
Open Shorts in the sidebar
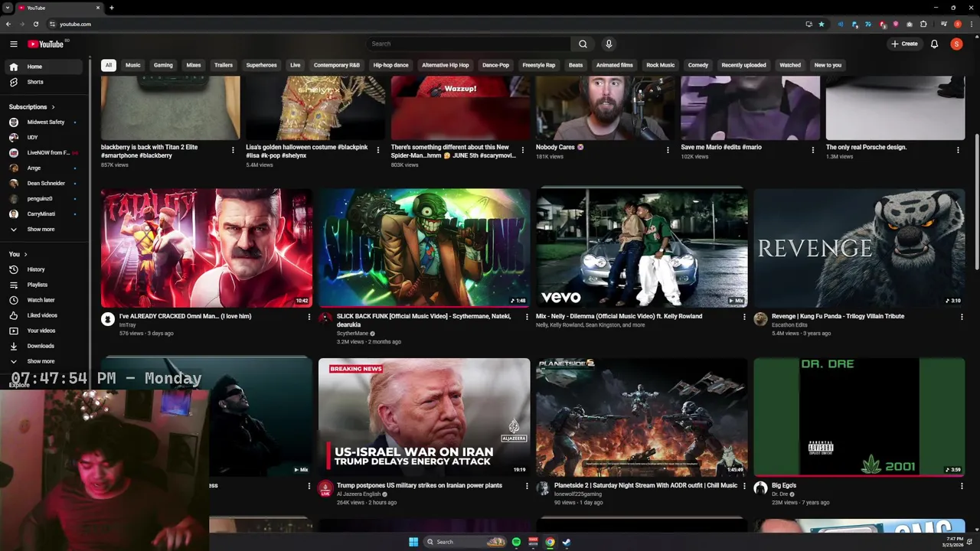click(x=44, y=82)
